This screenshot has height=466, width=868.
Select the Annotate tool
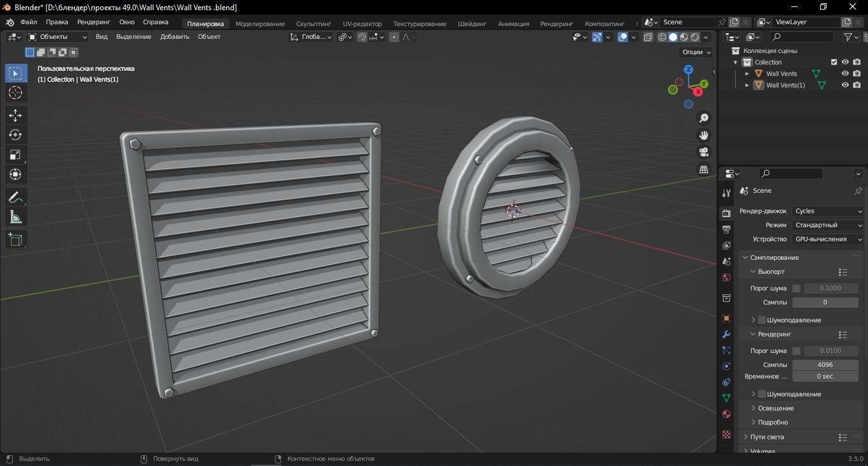point(15,197)
